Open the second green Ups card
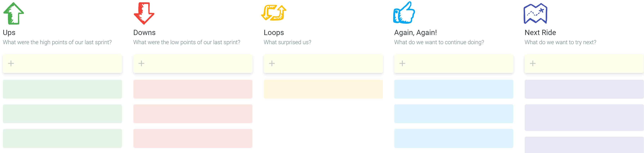 click(x=62, y=114)
